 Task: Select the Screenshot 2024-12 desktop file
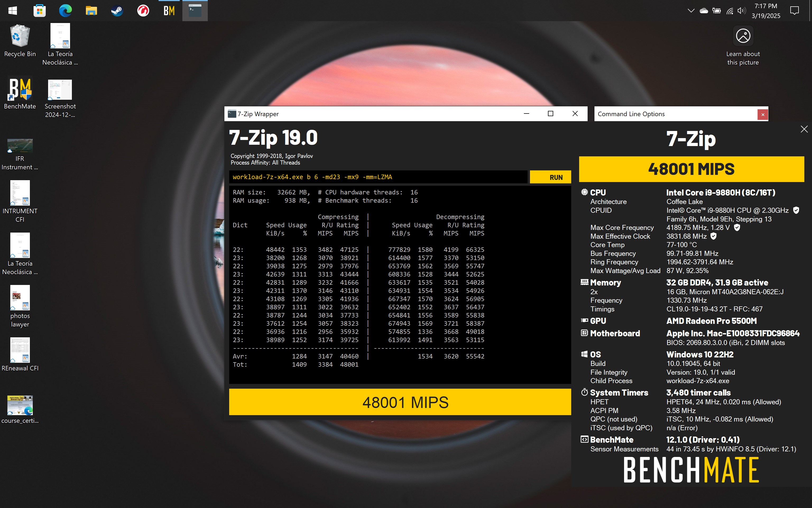point(60,98)
